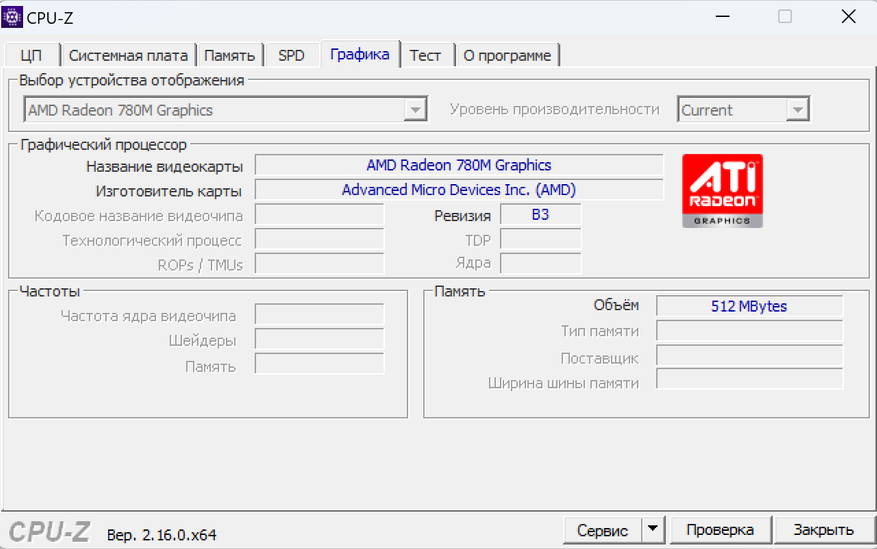Expand the Current performance level dropdown arrow
Viewport: 877px width, 549px height.
798,110
